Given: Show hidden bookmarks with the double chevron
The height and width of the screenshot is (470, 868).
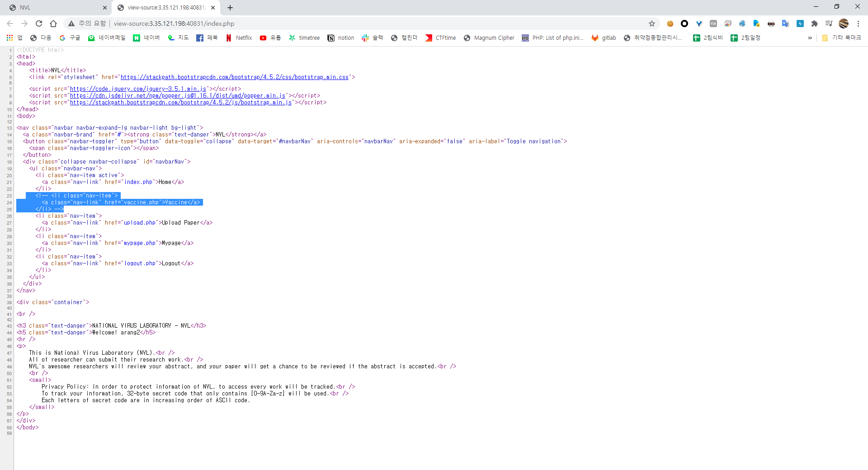Looking at the screenshot, I should (x=810, y=38).
